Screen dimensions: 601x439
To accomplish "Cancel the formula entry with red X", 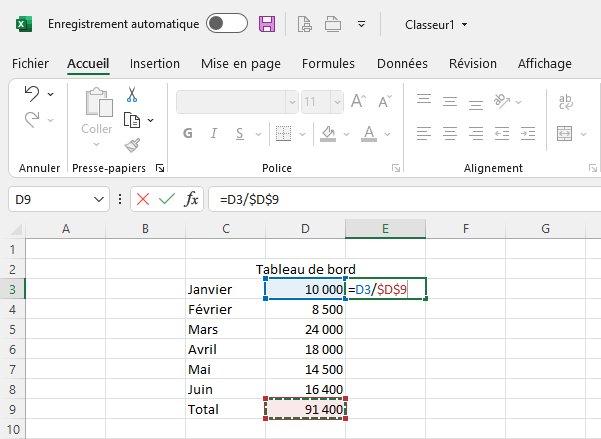I will 143,199.
